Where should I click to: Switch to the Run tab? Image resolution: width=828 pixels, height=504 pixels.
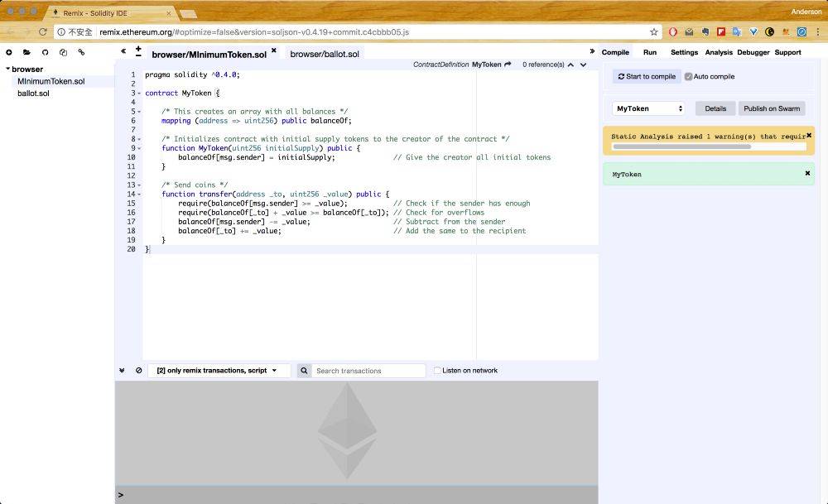[x=650, y=52]
